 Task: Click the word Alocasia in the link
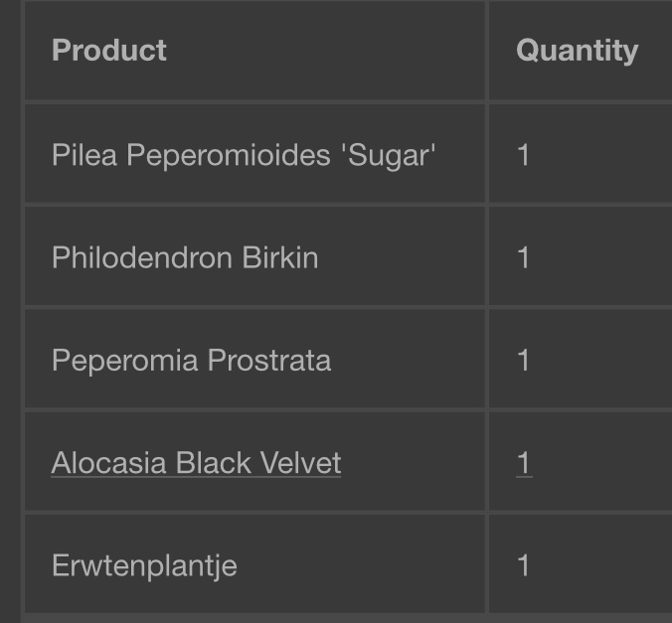109,463
